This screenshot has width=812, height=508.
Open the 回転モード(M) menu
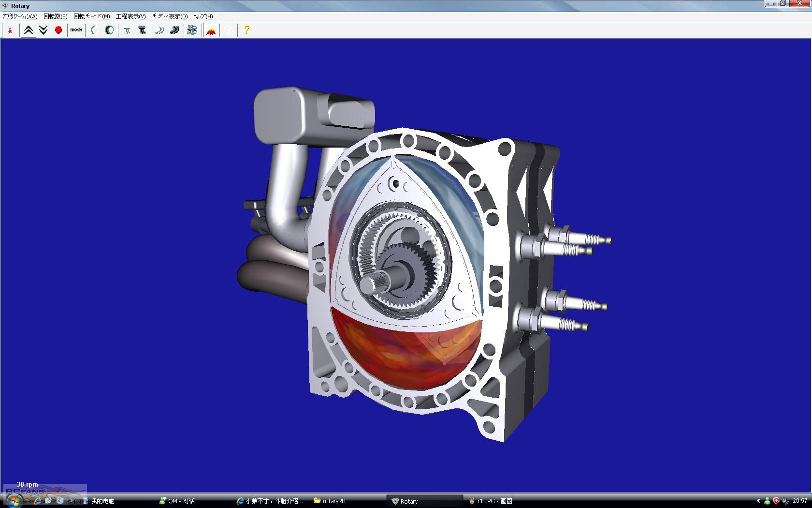[x=92, y=16]
